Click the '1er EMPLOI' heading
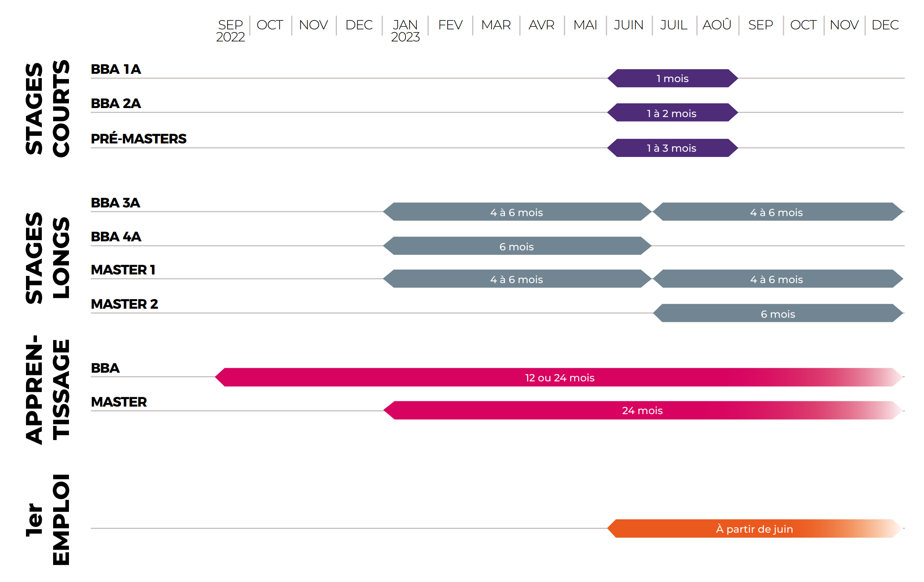 coord(47,520)
